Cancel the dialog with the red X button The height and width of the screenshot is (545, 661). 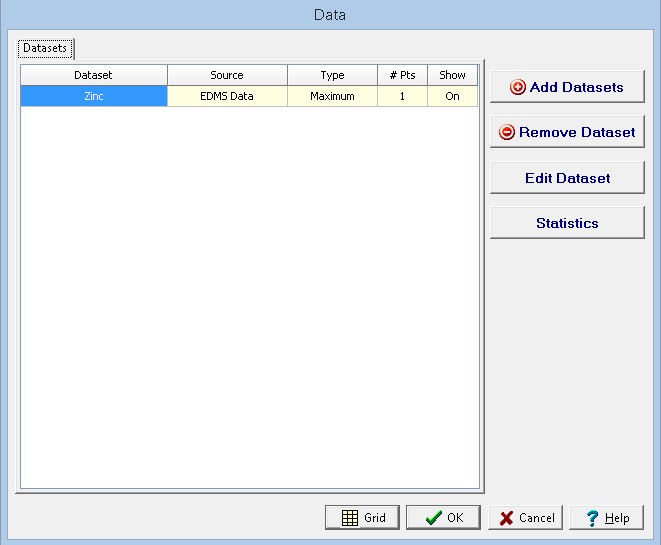pos(526,517)
